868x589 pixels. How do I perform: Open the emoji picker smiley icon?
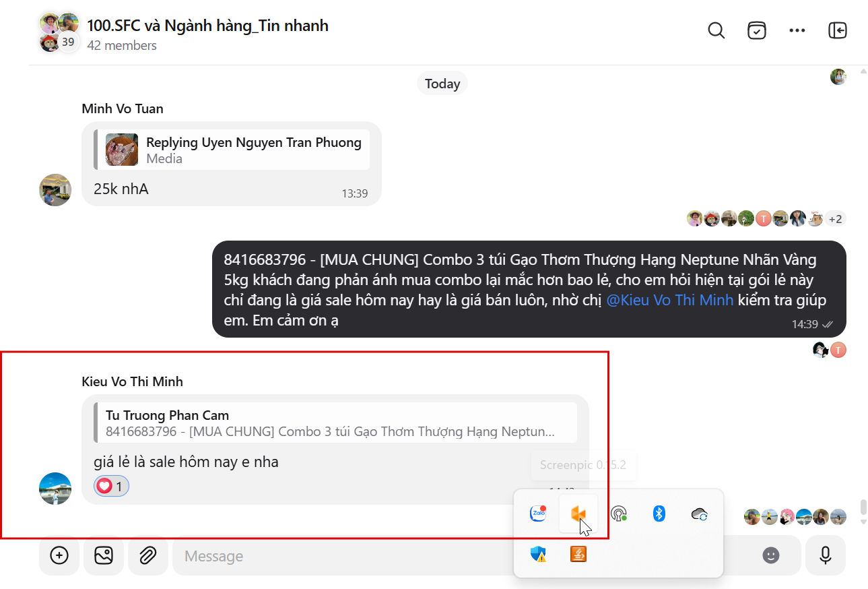tap(771, 555)
